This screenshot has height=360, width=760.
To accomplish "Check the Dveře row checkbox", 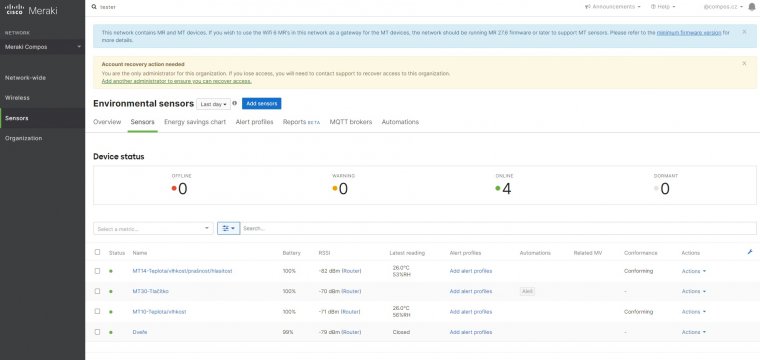I will (x=97, y=332).
